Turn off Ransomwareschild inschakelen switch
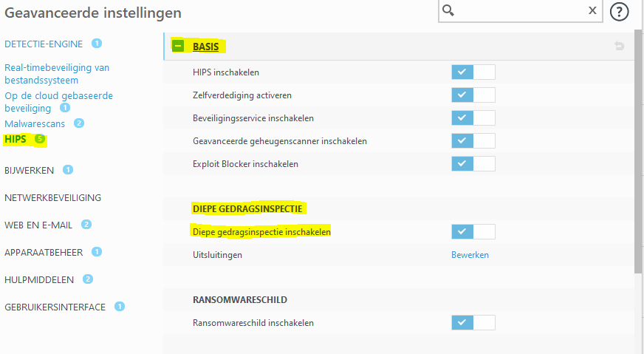 473,322
